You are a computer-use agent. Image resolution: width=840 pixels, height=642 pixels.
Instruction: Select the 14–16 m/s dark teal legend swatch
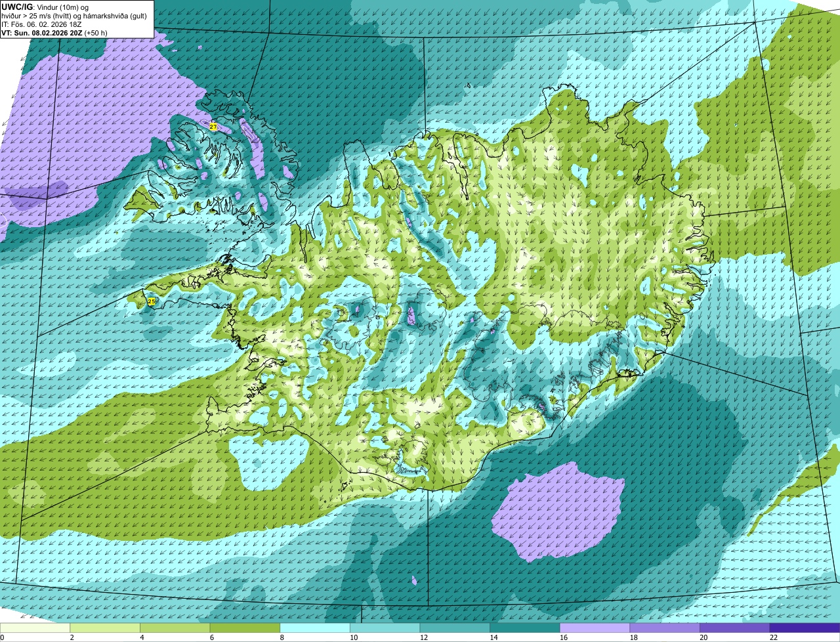(x=525, y=628)
